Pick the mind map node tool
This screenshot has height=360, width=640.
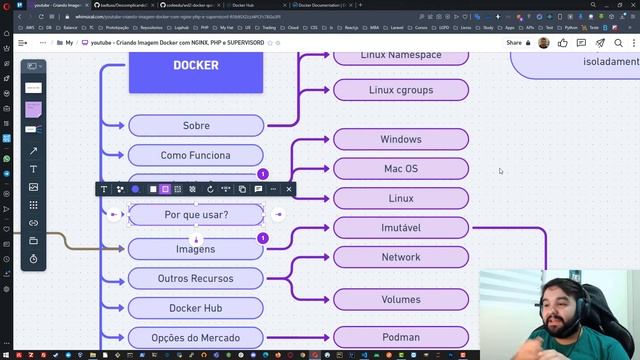[x=33, y=130]
